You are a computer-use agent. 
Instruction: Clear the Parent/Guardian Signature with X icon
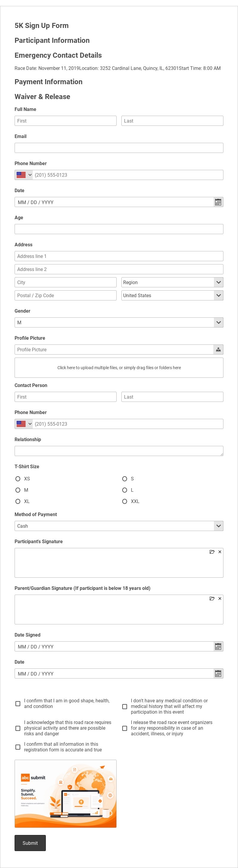[x=220, y=598]
